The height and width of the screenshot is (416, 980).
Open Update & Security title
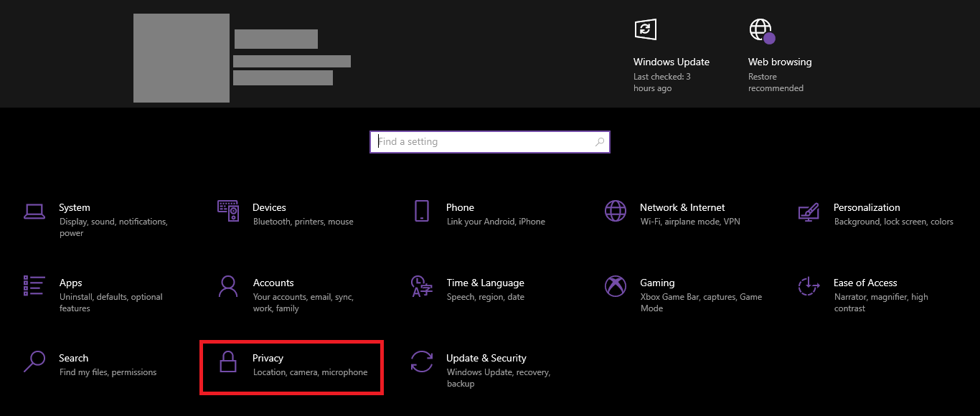(x=486, y=358)
